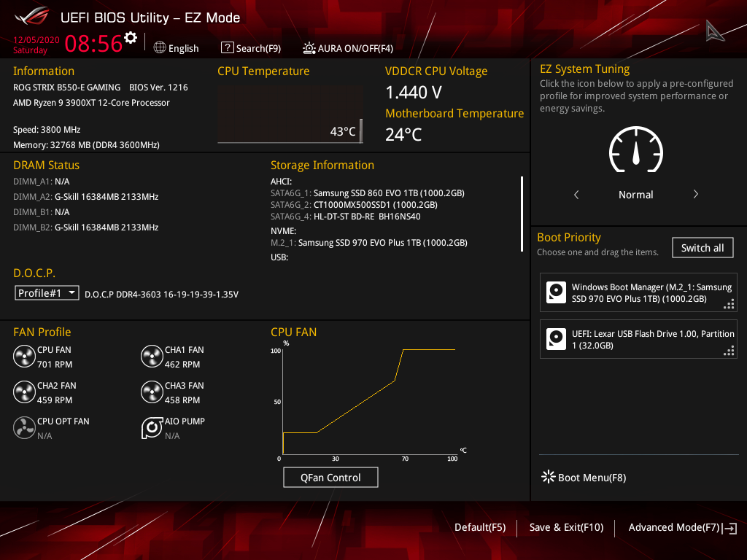This screenshot has height=560, width=747.
Task: Open Boot Menu (F8)
Action: point(584,477)
